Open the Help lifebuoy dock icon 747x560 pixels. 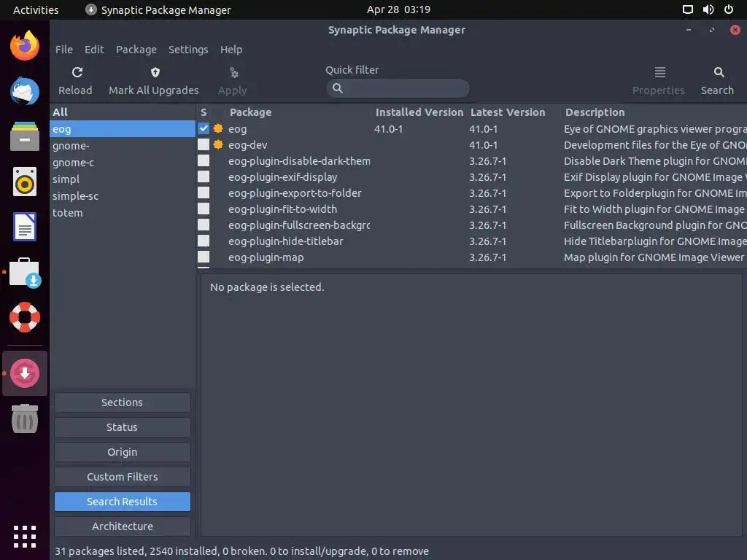(25, 317)
